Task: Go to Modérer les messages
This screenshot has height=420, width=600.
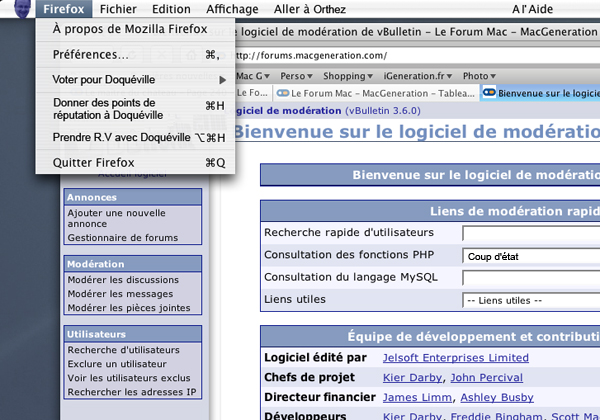Action: [x=120, y=294]
